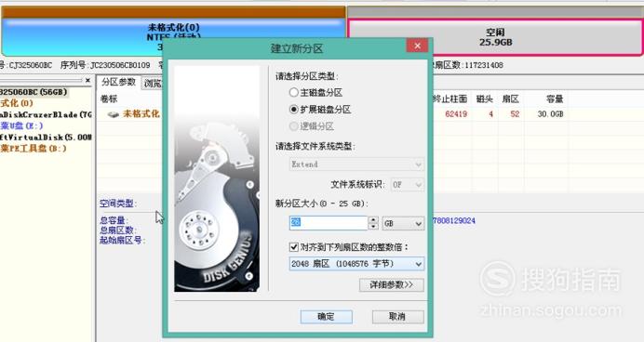Cancel with the 取消 button
This screenshot has width=644, height=342.
(x=397, y=316)
